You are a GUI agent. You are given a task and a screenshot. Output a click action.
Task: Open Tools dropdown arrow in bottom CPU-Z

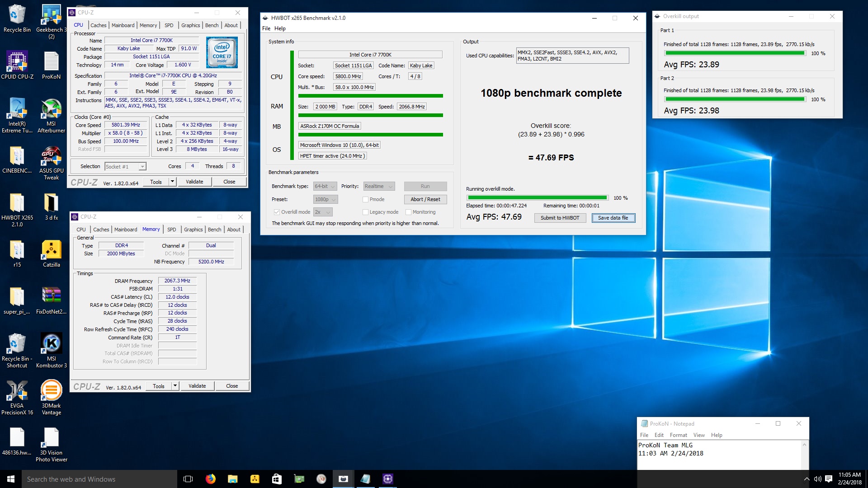click(175, 386)
